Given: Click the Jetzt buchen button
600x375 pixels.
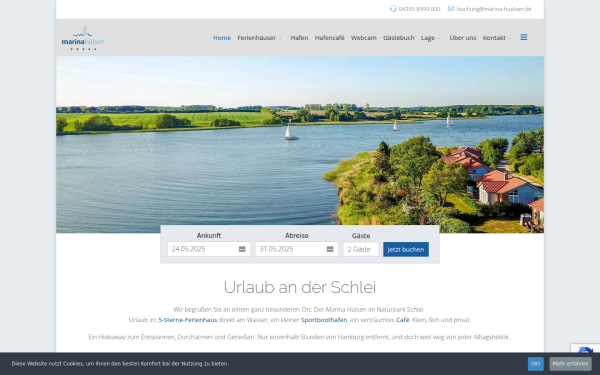Looking at the screenshot, I should pyautogui.click(x=406, y=249).
